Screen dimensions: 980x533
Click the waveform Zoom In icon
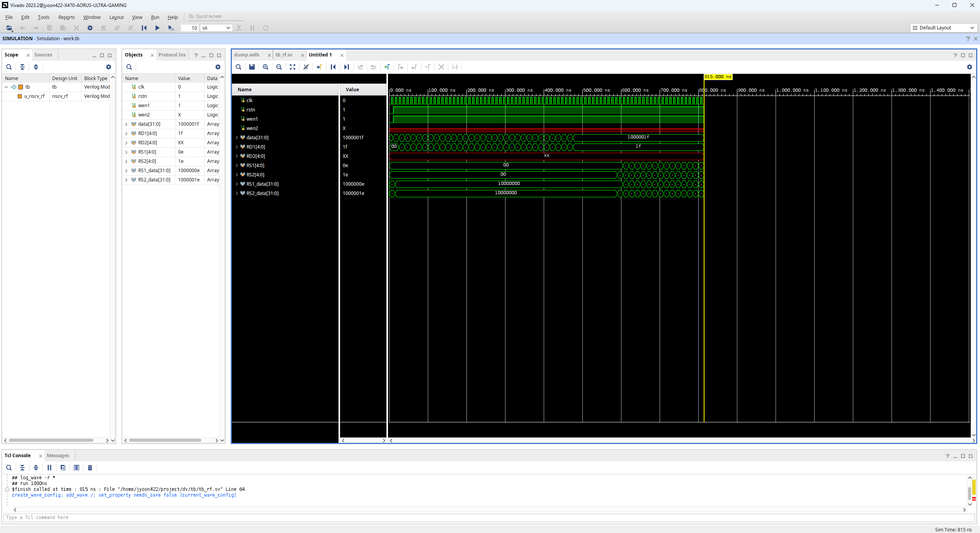[x=265, y=67]
